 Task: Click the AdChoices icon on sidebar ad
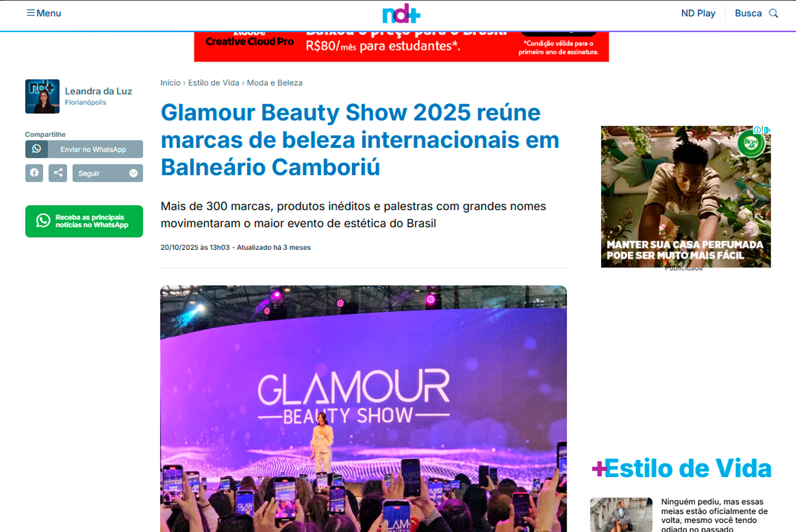pyautogui.click(x=766, y=130)
